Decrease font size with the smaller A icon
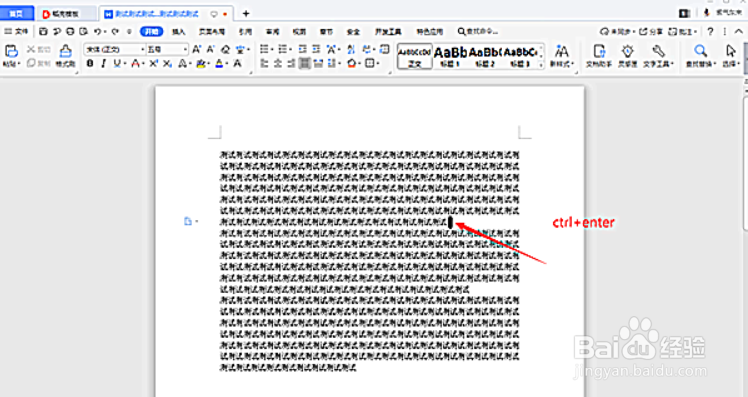748x397 pixels. 210,49
